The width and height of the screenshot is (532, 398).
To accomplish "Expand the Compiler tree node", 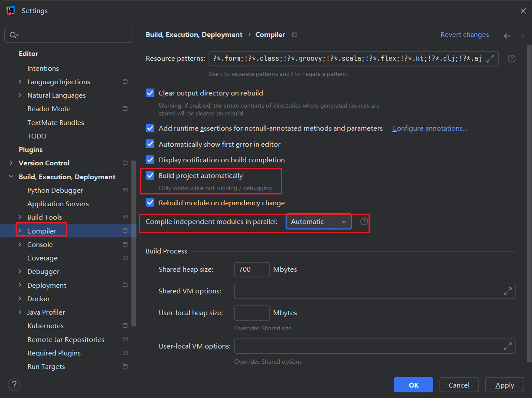I will coord(20,231).
